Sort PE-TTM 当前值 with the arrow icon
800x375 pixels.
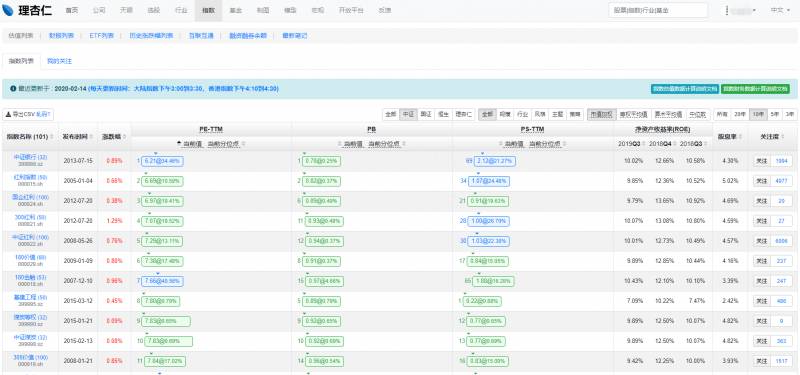point(179,144)
